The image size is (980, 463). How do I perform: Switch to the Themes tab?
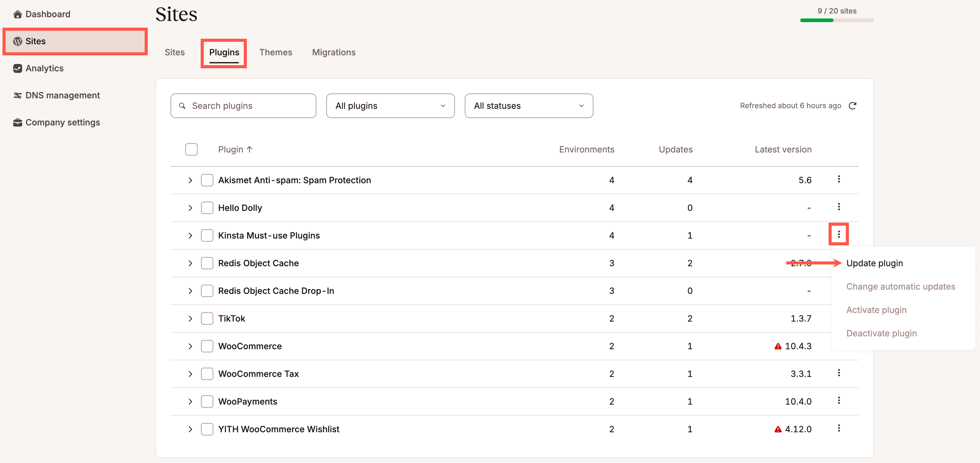click(x=275, y=52)
